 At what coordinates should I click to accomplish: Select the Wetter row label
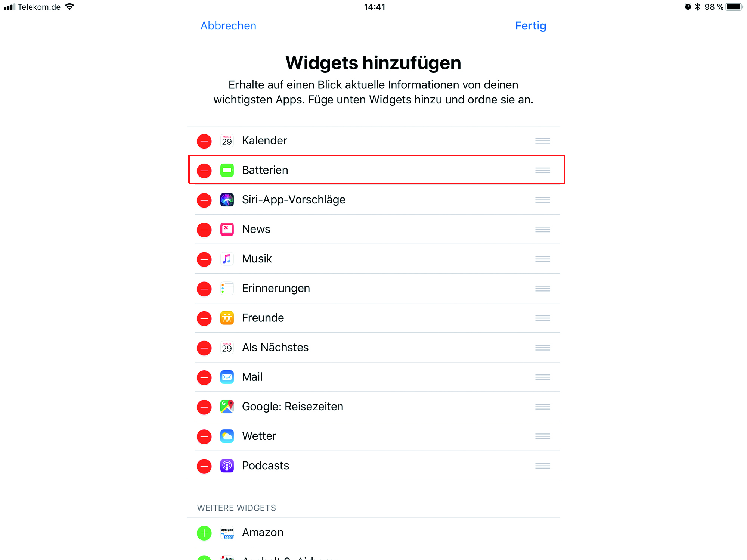point(259,436)
